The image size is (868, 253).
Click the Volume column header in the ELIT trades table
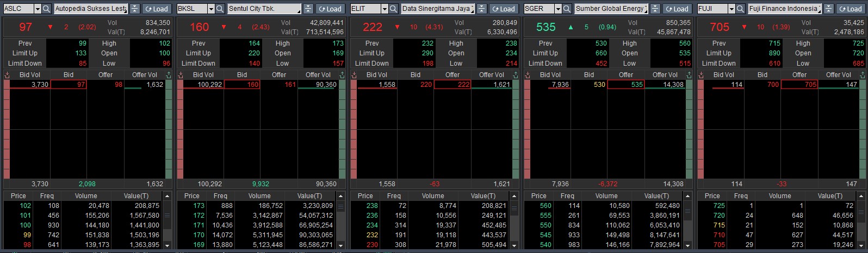click(x=433, y=196)
